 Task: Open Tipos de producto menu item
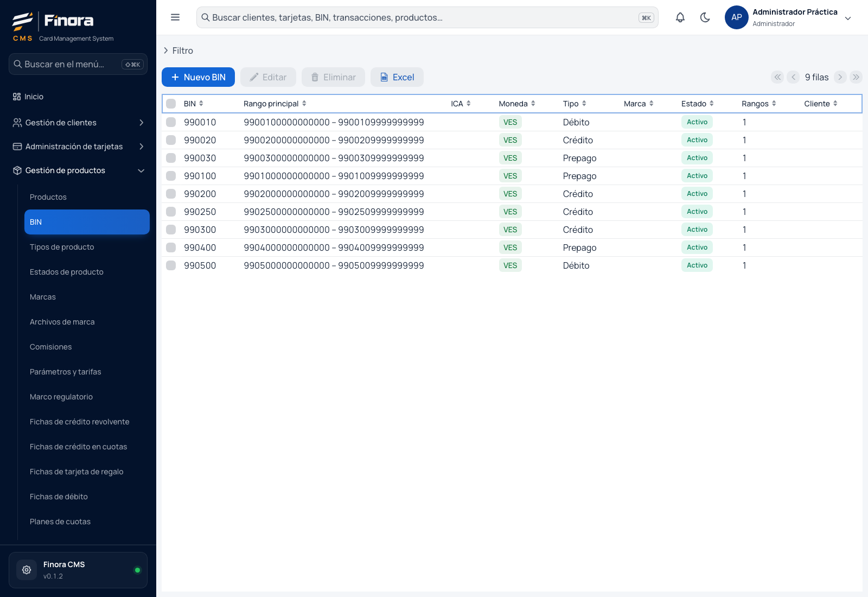point(62,247)
